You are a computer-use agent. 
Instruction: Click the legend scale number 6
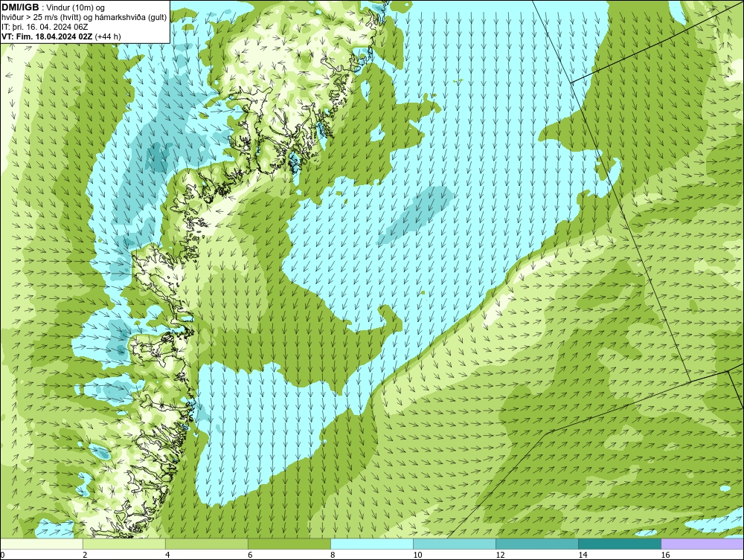click(x=250, y=555)
